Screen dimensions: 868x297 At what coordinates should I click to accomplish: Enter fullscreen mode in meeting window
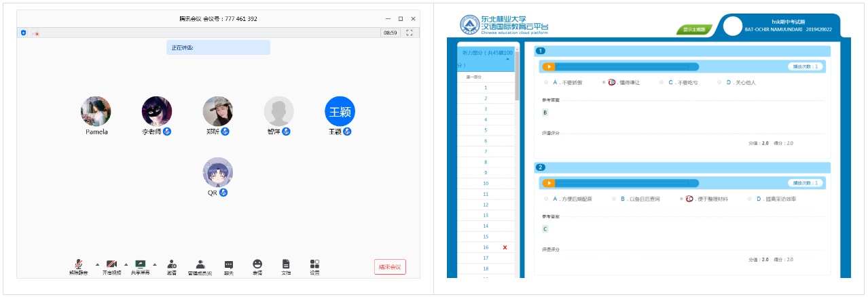click(409, 33)
